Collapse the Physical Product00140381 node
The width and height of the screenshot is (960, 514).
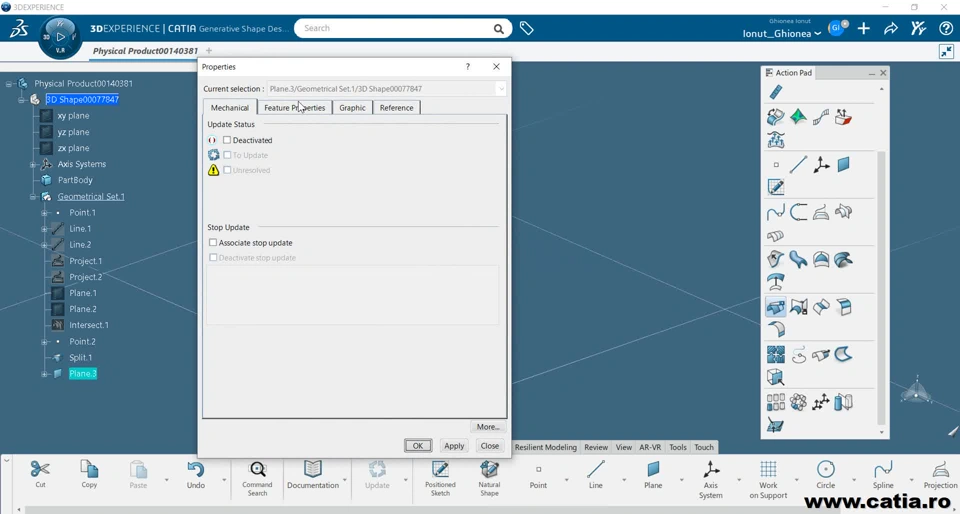9,83
